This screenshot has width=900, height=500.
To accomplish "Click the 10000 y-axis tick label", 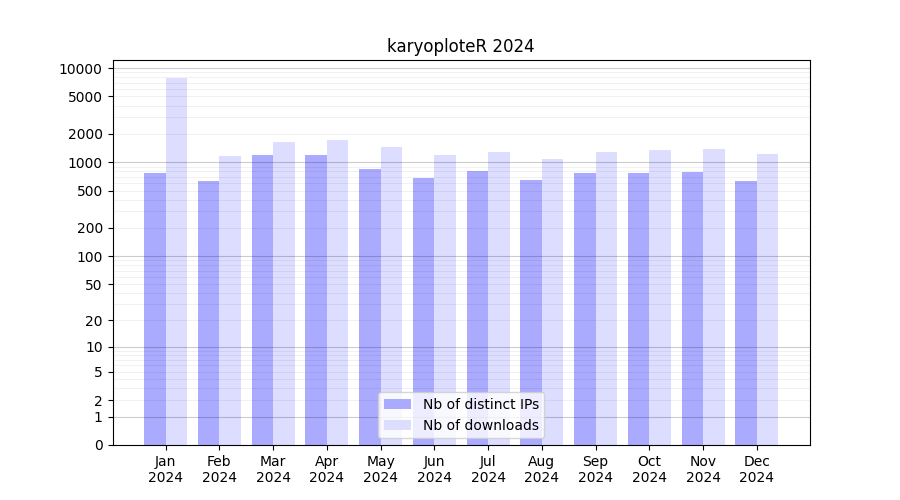I will pos(80,69).
